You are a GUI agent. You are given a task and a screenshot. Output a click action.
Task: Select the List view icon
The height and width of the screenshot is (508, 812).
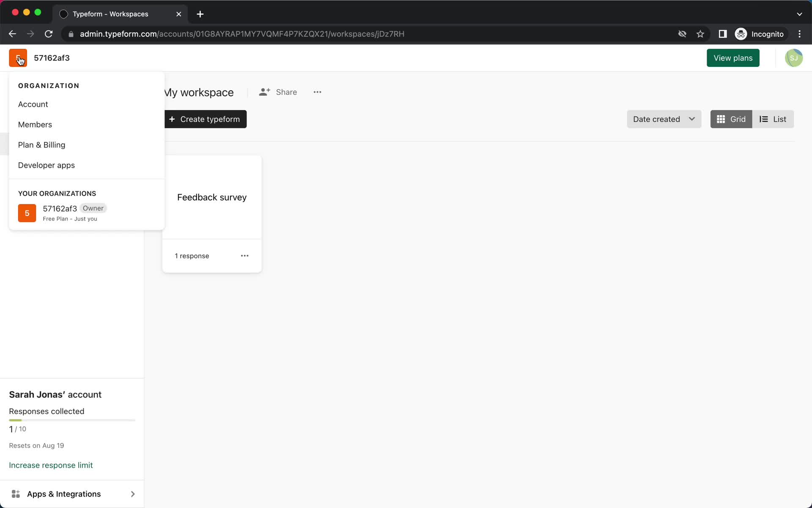point(774,119)
